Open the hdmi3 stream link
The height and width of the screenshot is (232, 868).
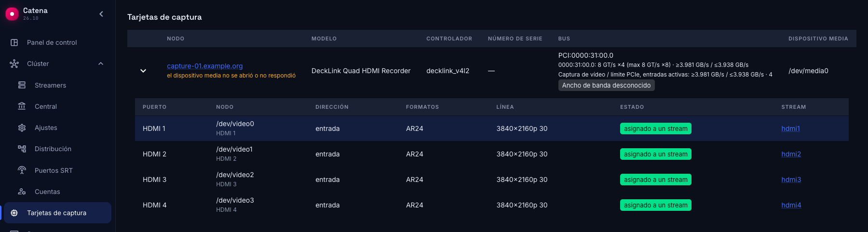pos(791,180)
